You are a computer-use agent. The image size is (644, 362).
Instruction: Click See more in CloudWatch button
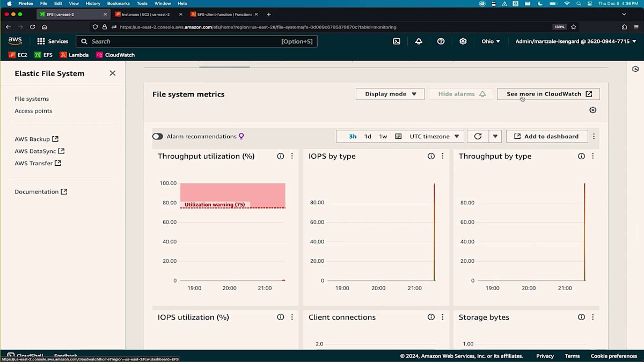pos(548,94)
